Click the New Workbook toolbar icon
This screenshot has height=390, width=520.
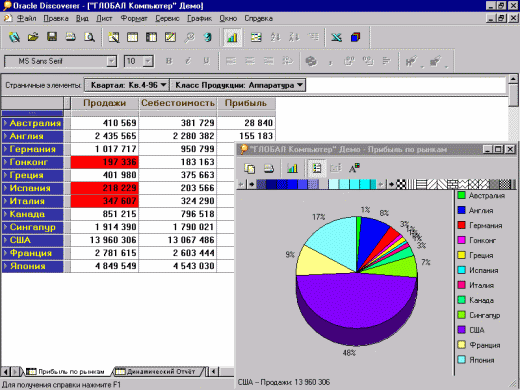click(x=14, y=37)
